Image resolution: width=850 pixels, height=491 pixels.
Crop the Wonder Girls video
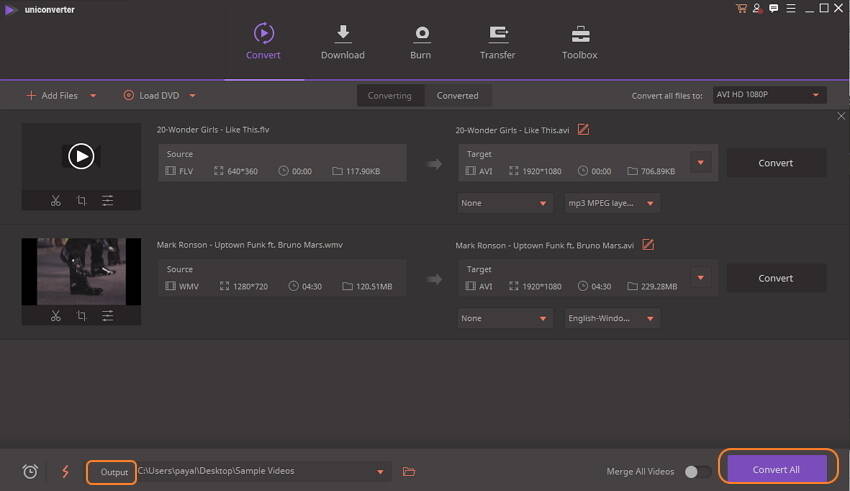[81, 201]
